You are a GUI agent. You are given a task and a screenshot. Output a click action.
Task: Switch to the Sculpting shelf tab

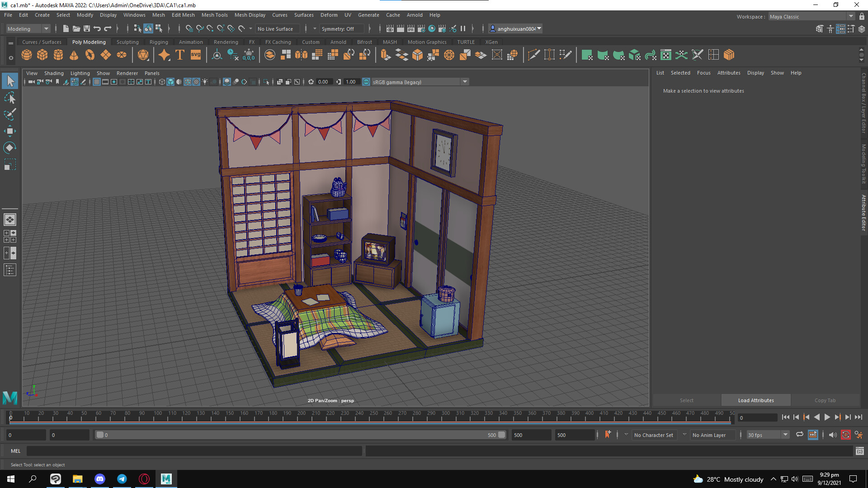[x=127, y=42]
